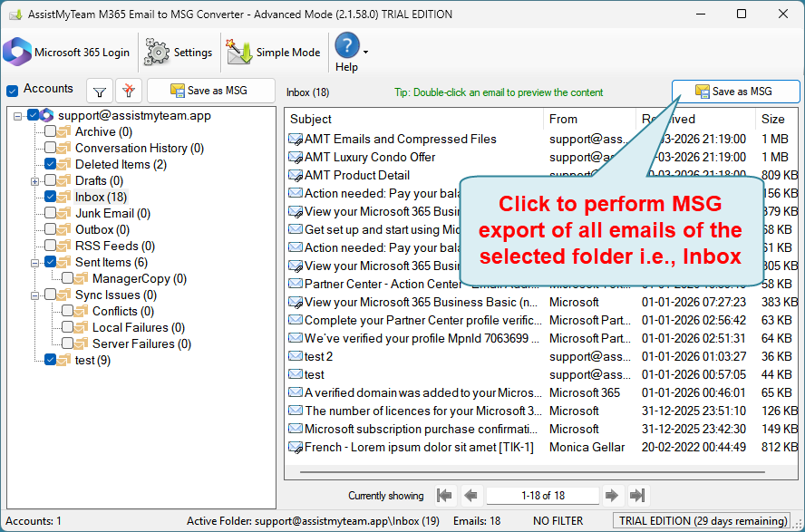Click the Archive folder icon

click(64, 131)
